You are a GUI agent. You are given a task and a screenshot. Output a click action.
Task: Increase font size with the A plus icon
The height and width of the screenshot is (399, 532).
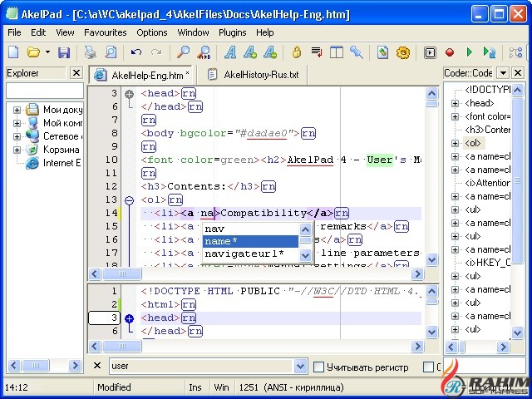tap(250, 52)
